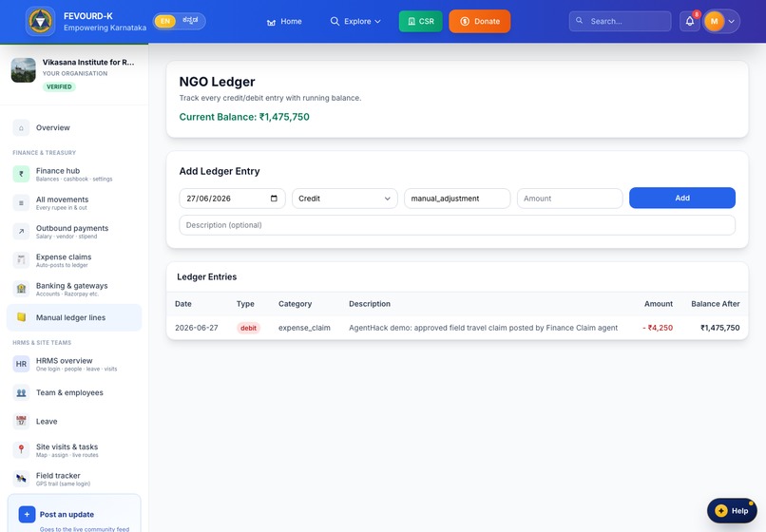766x532 pixels.
Task: Click the Site visits map pin icon
Action: coord(21,449)
